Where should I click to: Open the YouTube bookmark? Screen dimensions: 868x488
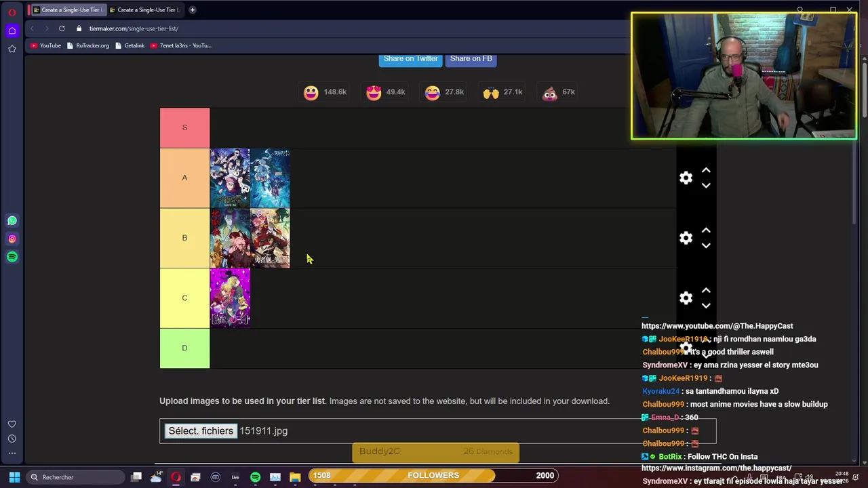point(46,45)
